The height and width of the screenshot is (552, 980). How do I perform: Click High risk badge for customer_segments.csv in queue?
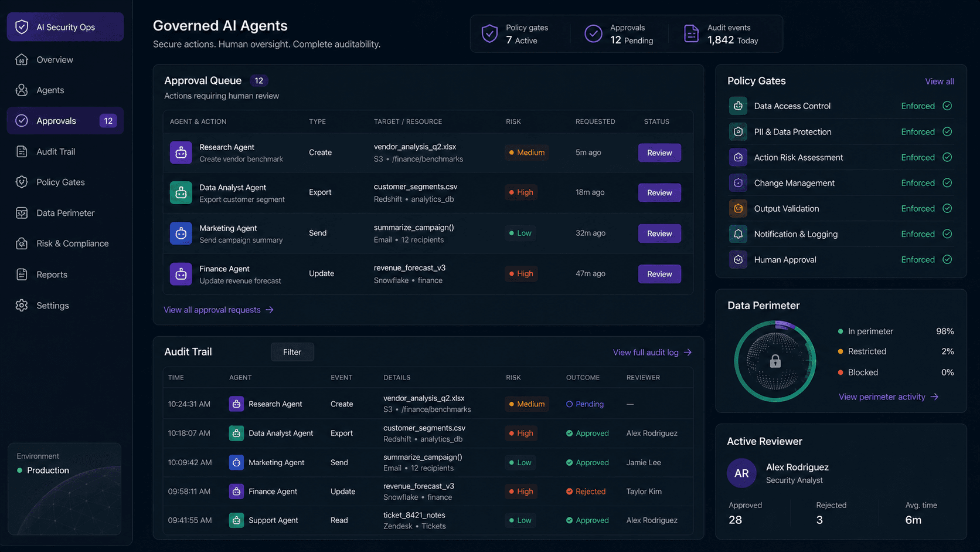click(x=521, y=192)
